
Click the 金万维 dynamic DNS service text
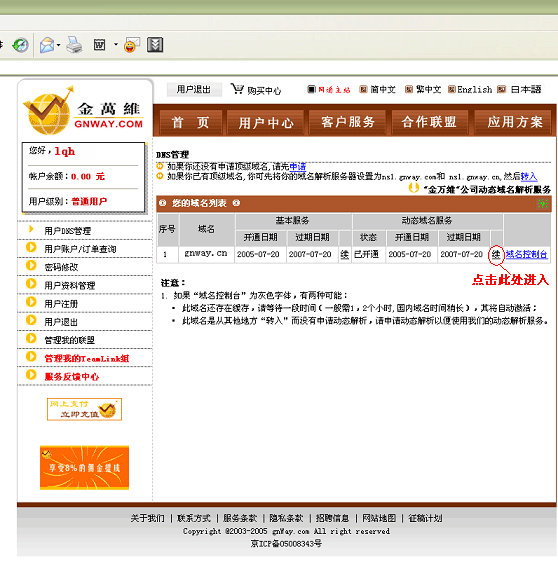[487, 189]
